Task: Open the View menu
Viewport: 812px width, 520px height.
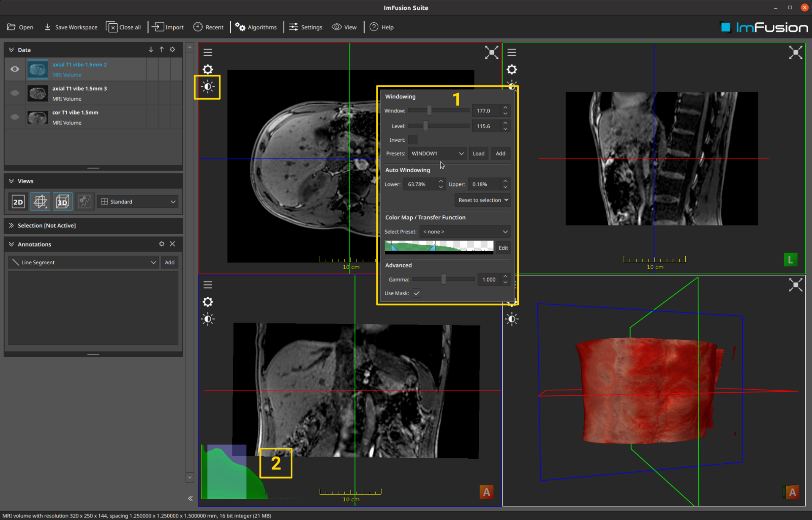Action: click(x=344, y=27)
